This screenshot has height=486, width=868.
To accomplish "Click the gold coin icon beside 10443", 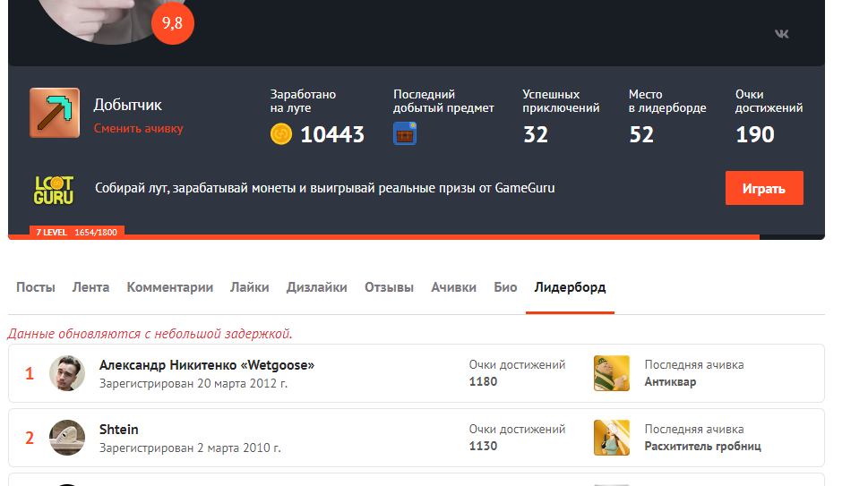I will click(281, 134).
